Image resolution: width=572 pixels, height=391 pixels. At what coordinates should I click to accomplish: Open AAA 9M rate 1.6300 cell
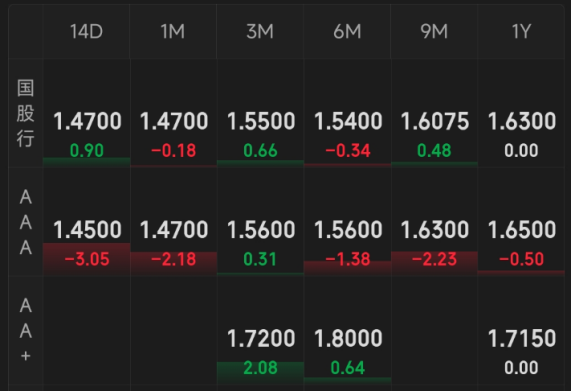point(434,222)
